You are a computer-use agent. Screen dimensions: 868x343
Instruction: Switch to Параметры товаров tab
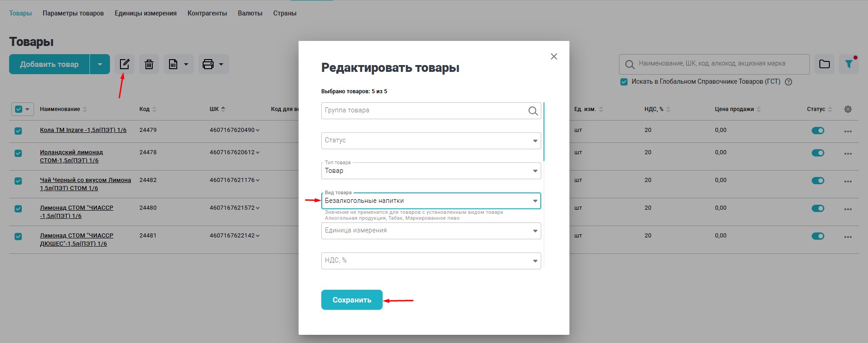coord(73,13)
